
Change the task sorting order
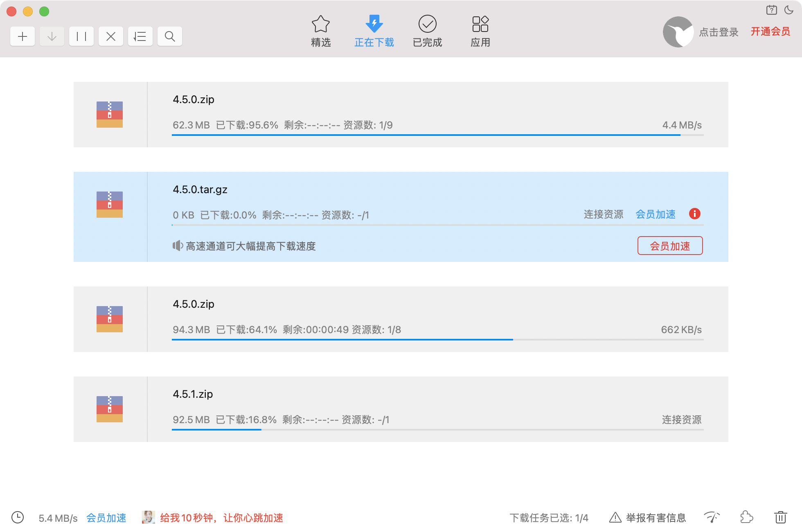pos(140,36)
